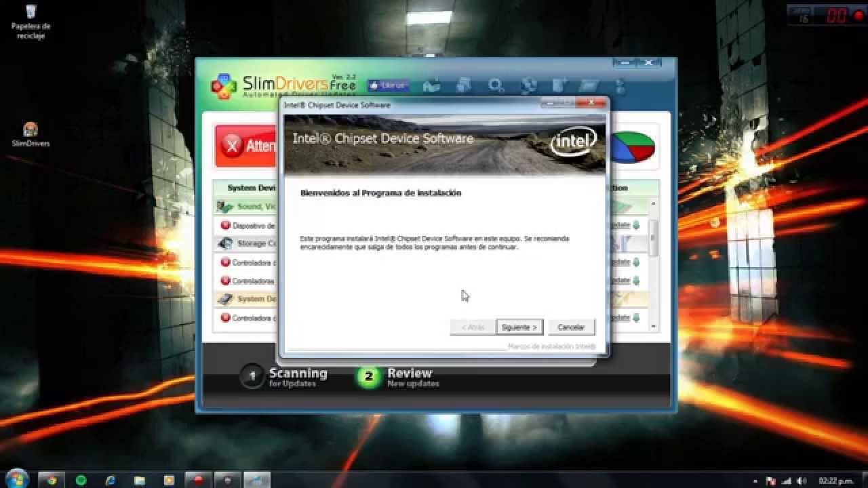Viewport: 868px width, 488px height.
Task: Open Google Chrome from the taskbar
Action: 52,480
